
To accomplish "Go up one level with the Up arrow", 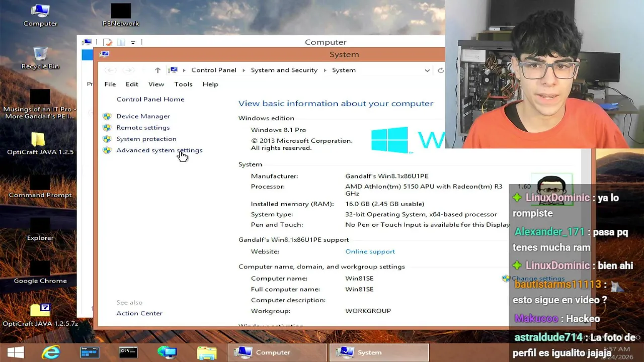I will click(x=157, y=70).
